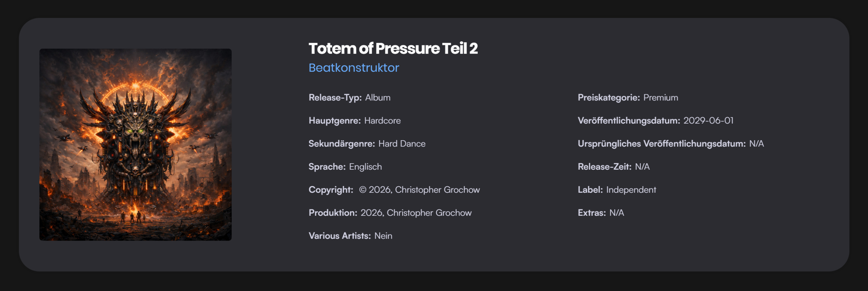Click the Sprache value Englisch
Image resolution: width=868 pixels, height=291 pixels.
pos(365,167)
